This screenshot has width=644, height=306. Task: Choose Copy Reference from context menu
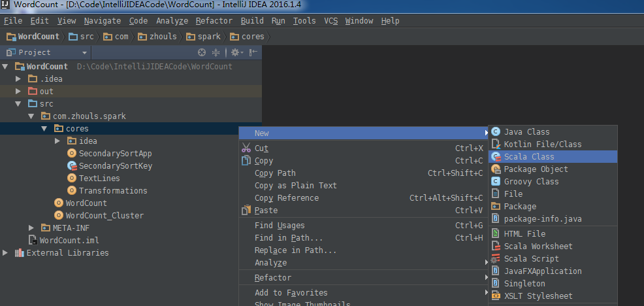pyautogui.click(x=286, y=198)
